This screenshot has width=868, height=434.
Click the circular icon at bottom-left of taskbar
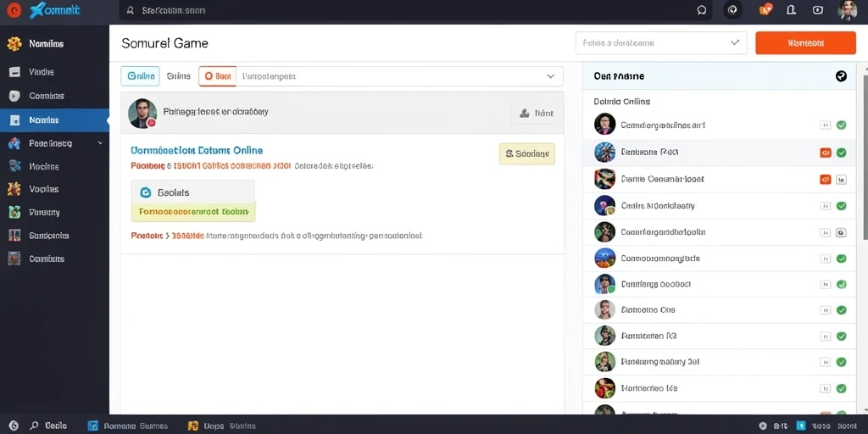[x=14, y=426]
